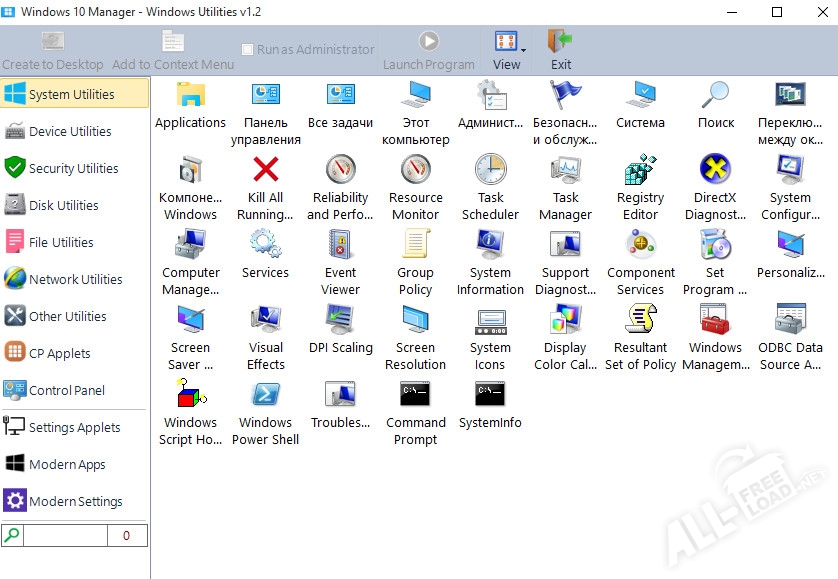The width and height of the screenshot is (838, 579).
Task: Select the Command Prompt icon
Action: [415, 395]
